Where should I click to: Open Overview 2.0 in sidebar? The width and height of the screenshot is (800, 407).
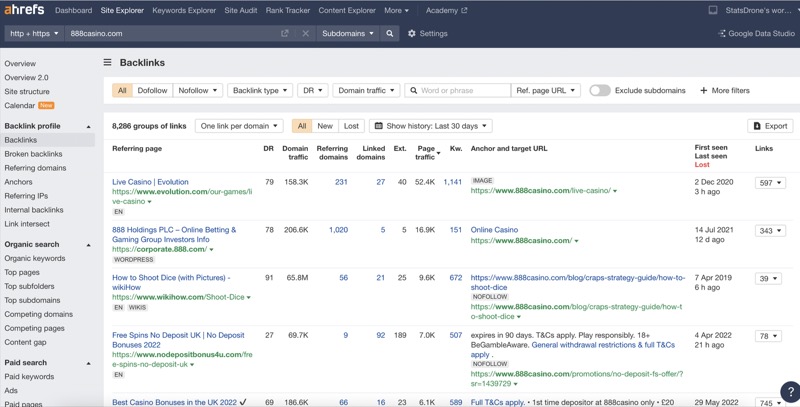[x=27, y=78]
